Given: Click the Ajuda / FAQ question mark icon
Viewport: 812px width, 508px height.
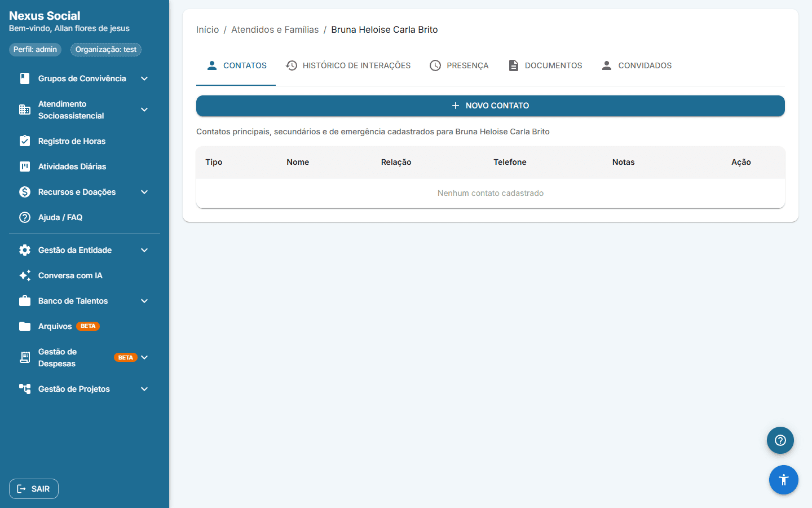Looking at the screenshot, I should [x=25, y=217].
